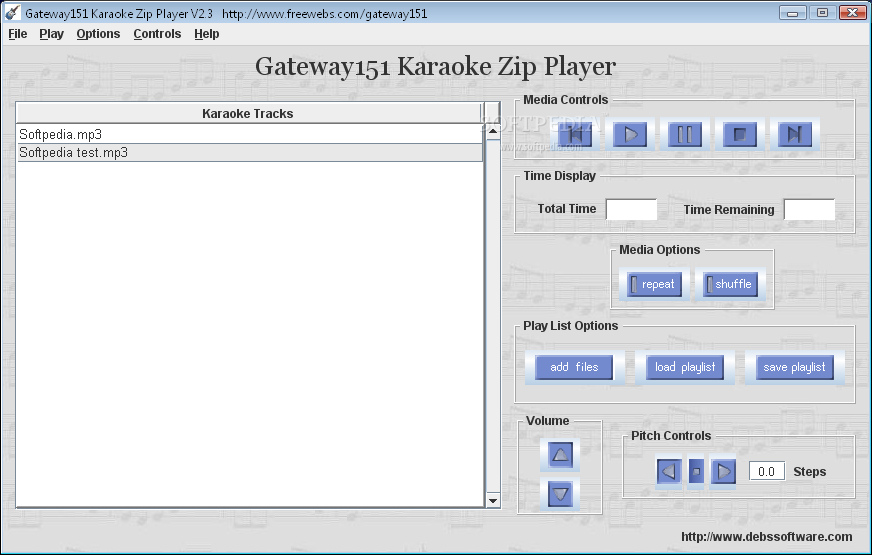This screenshot has width=872, height=555.
Task: Raise the pitch with the right arrow
Action: [x=724, y=472]
